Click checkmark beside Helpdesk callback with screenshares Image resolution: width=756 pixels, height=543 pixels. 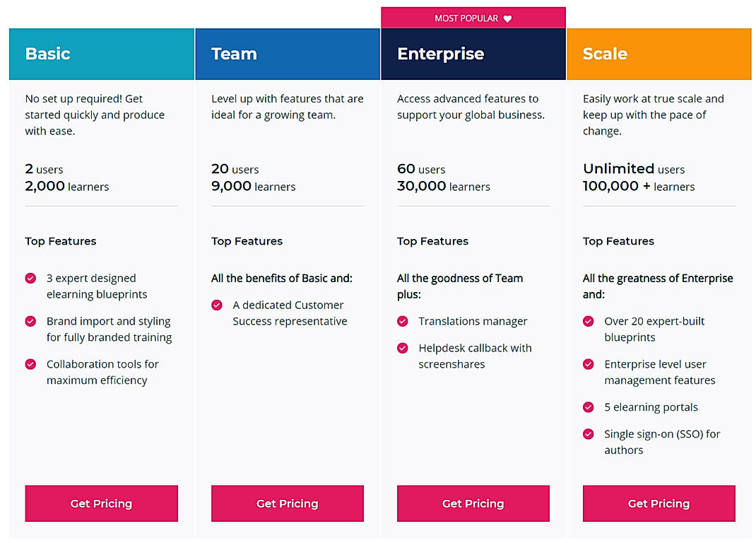(x=402, y=348)
